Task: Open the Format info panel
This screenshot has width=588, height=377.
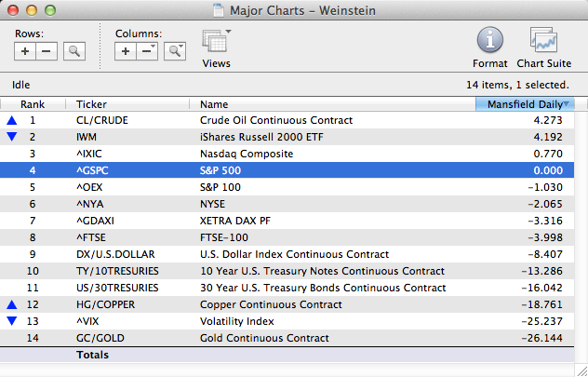Action: (489, 42)
